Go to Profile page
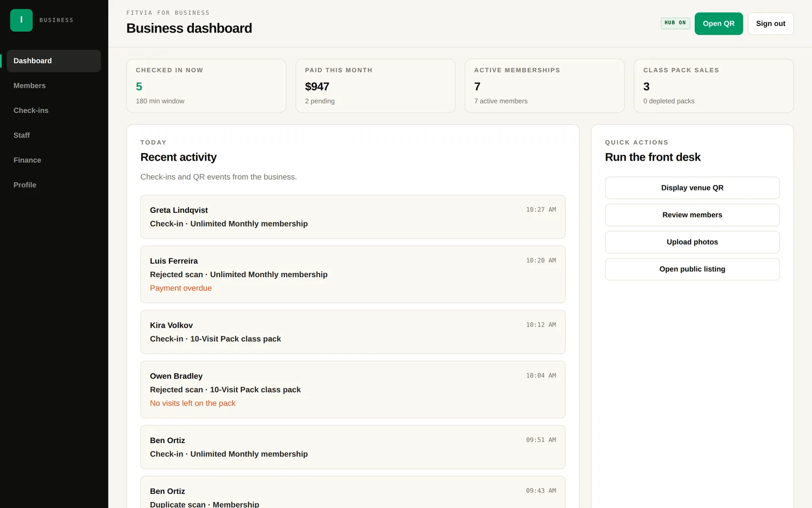Image resolution: width=812 pixels, height=508 pixels. (x=54, y=185)
